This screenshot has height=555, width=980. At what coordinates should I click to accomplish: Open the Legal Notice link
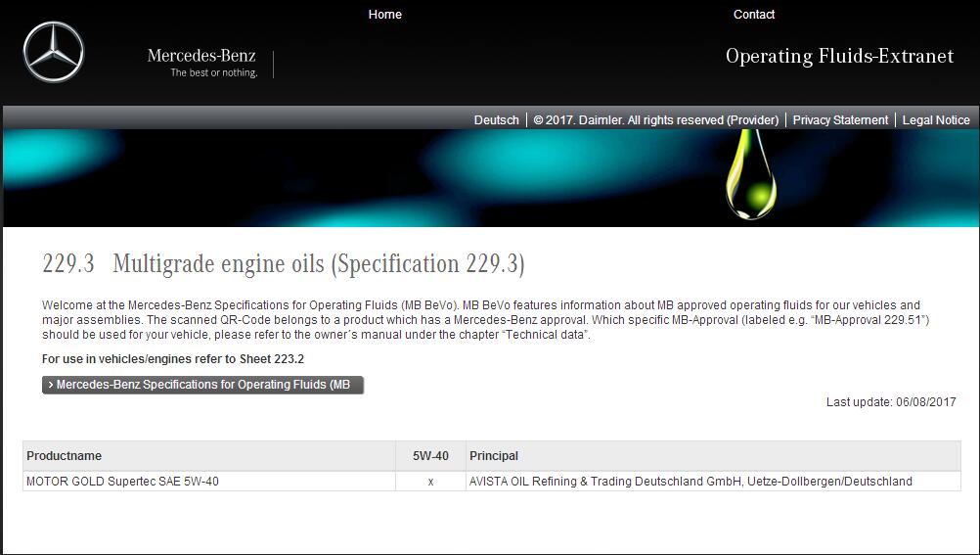[936, 120]
